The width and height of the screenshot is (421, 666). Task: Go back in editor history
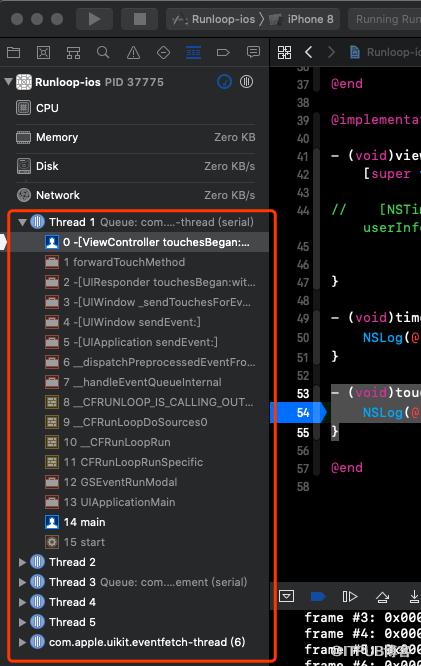[x=309, y=53]
